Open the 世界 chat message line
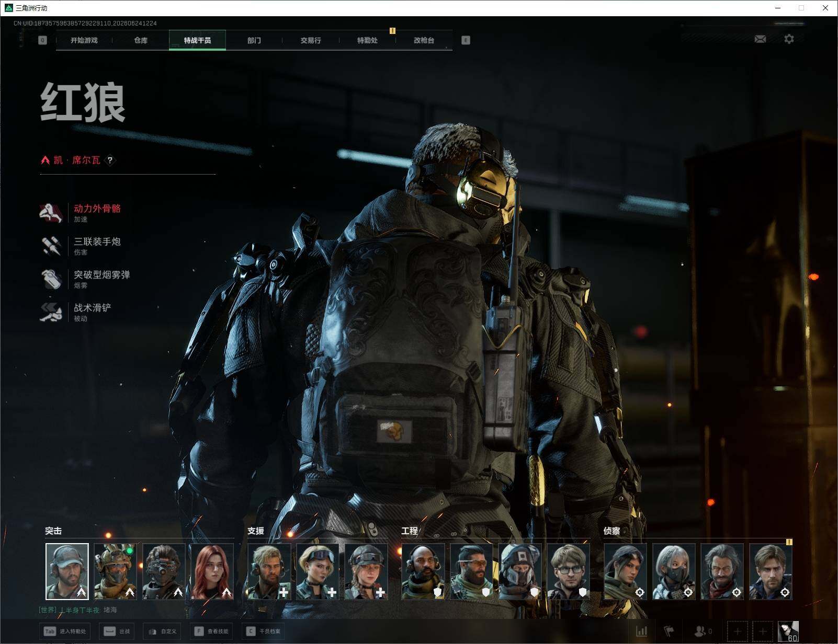This screenshot has width=838, height=644. click(x=78, y=610)
